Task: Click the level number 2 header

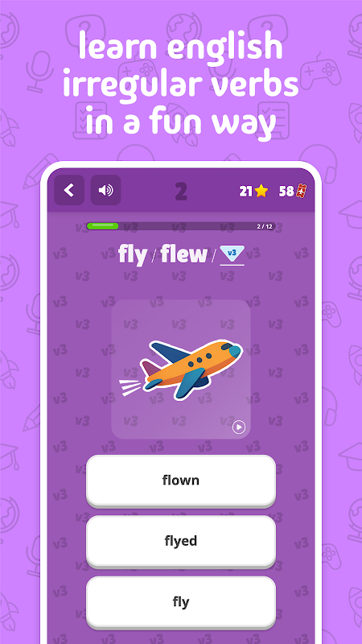Action: click(x=181, y=192)
